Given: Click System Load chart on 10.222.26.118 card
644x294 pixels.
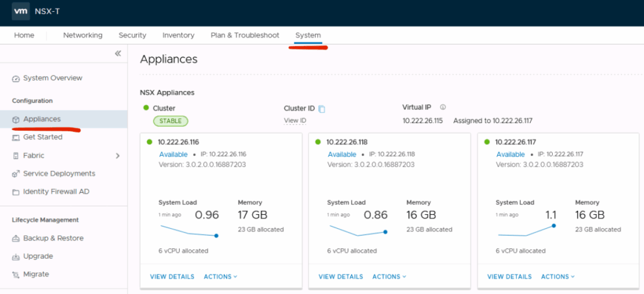Looking at the screenshot, I should coord(357,231).
